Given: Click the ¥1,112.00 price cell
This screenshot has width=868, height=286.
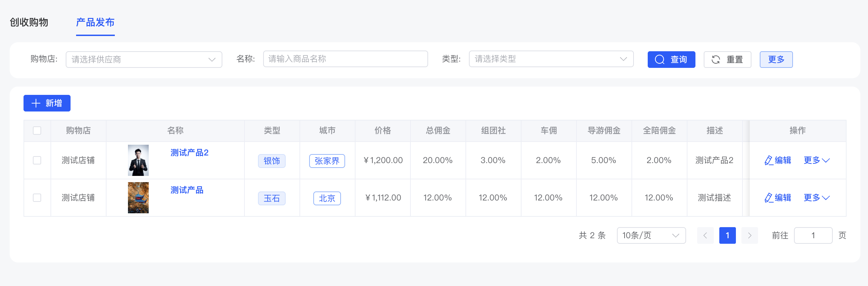Looking at the screenshot, I should point(383,198).
